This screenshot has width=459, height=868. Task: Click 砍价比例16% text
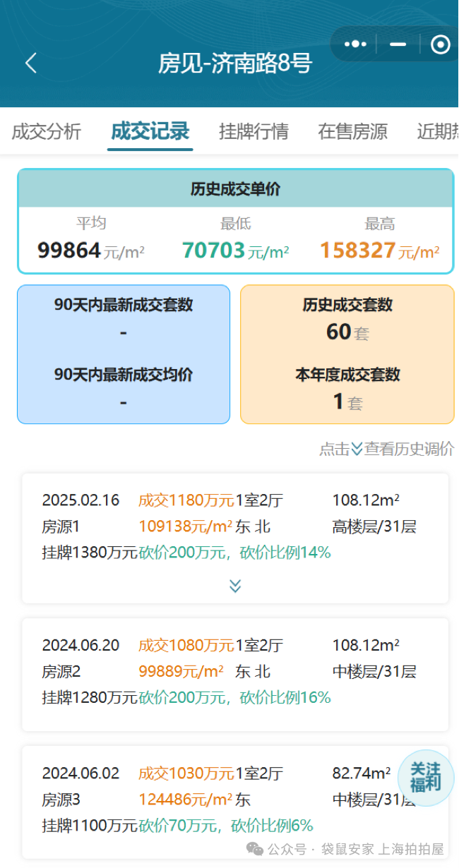coord(285,697)
